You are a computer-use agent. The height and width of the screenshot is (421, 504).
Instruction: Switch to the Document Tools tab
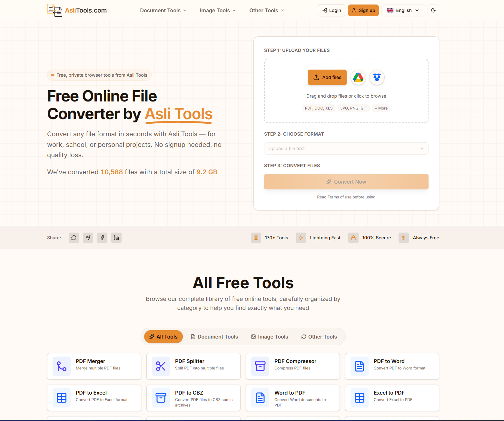(x=214, y=337)
